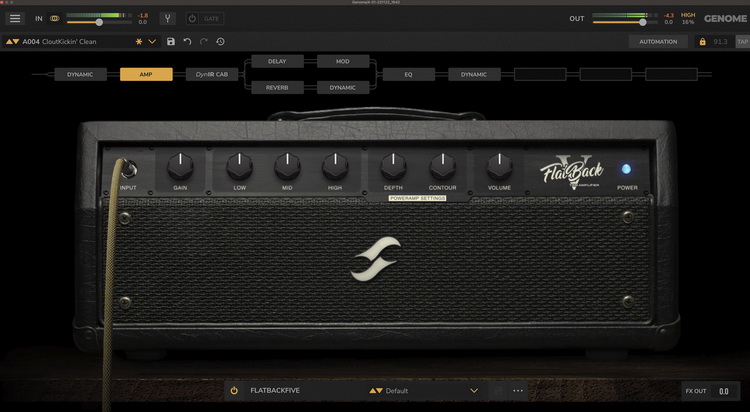750x412 pixels.
Task: Toggle the gate power button
Action: pos(192,19)
